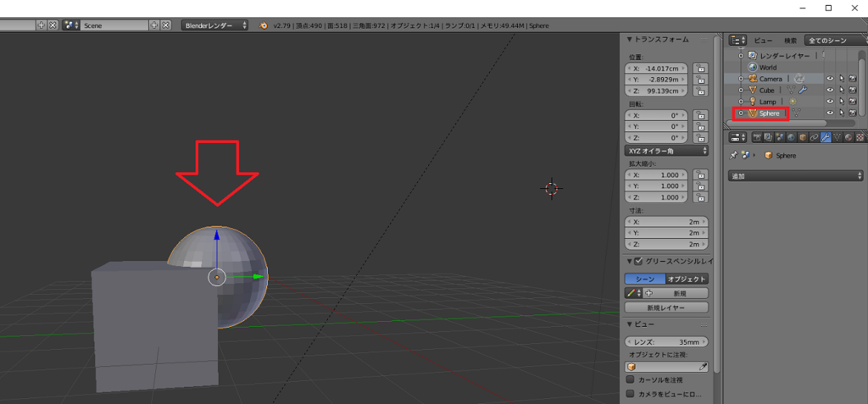Open the 全てのシーン display mode dropdown
The height and width of the screenshot is (404, 868).
836,41
